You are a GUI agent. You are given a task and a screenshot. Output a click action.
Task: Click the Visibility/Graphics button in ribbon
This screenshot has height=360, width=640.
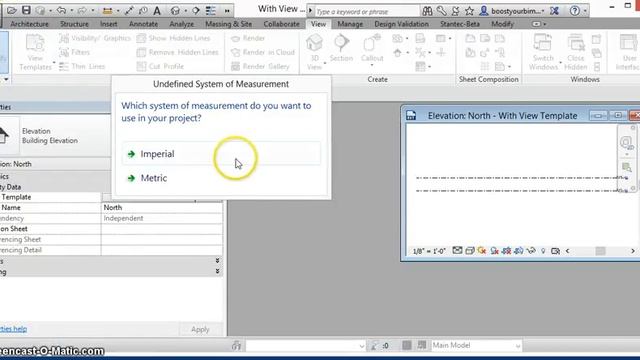(x=95, y=38)
